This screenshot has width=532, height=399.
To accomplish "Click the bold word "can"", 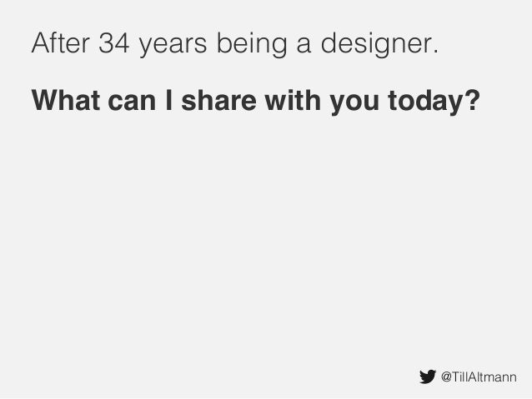I will [x=132, y=102].
